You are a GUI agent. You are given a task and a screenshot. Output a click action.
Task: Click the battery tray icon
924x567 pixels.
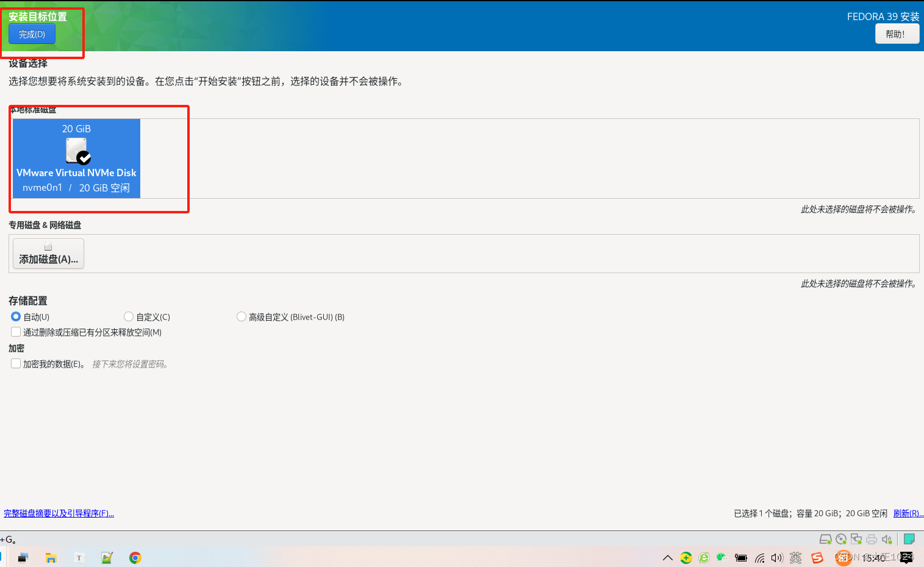[741, 557]
